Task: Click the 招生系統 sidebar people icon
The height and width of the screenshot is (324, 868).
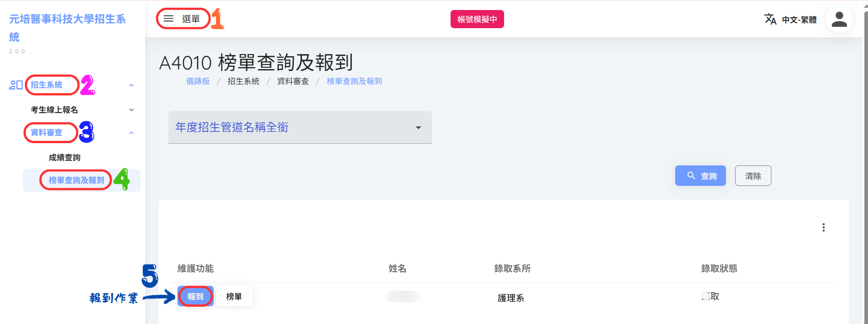Action: tap(16, 85)
